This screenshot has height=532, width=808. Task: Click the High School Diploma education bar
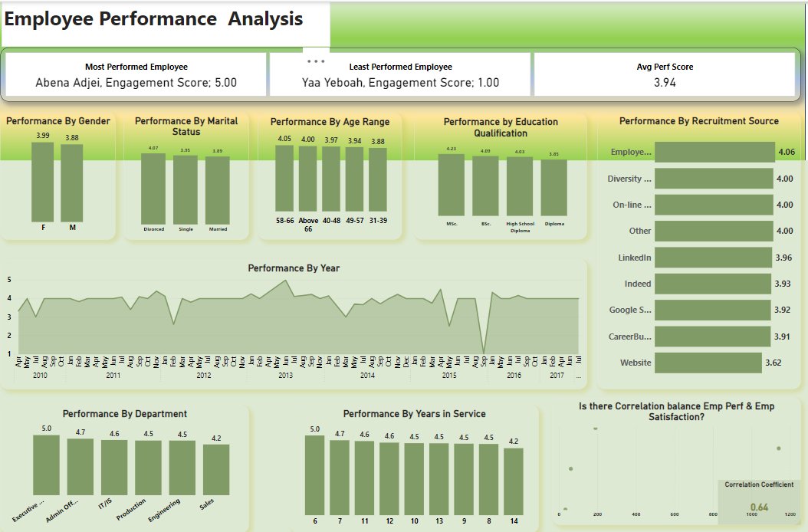tap(520, 186)
